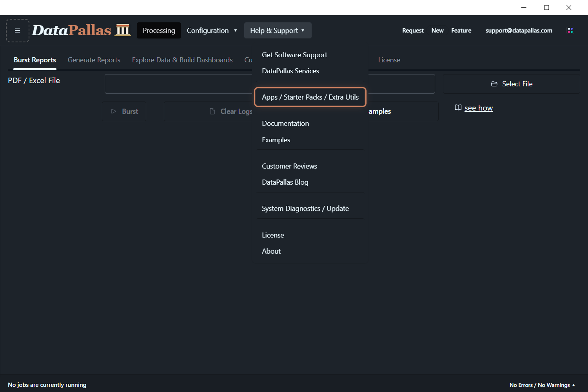Viewport: 588px width, 392px height.
Task: Minimize the application window
Action: (x=524, y=7)
